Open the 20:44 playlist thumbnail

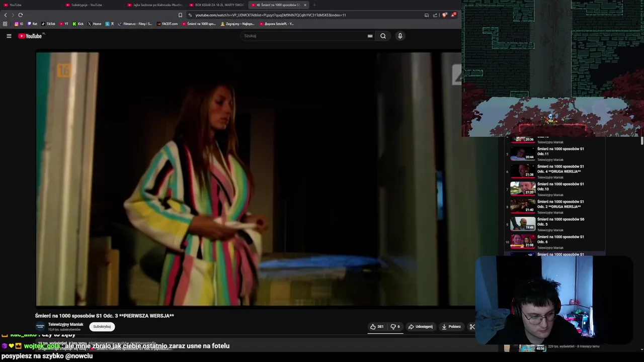pos(523,153)
